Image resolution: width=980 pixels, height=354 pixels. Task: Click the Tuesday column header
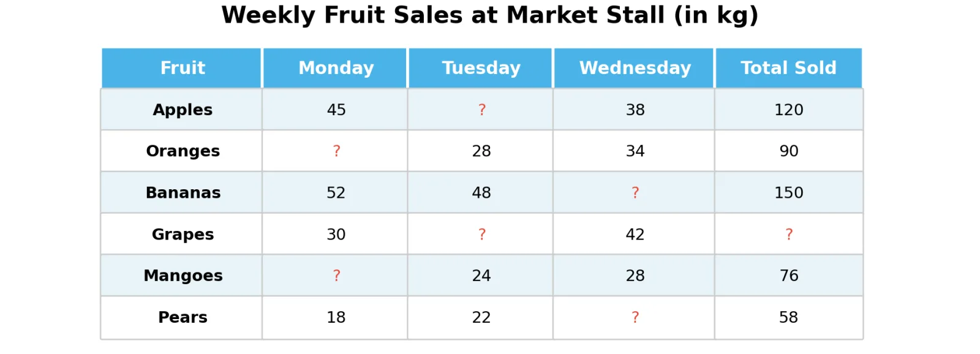[481, 68]
